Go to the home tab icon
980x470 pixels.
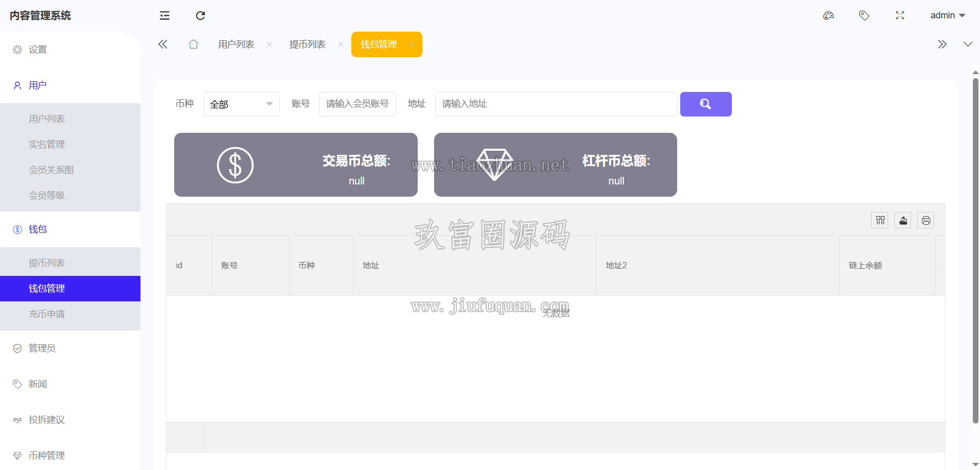(x=193, y=44)
